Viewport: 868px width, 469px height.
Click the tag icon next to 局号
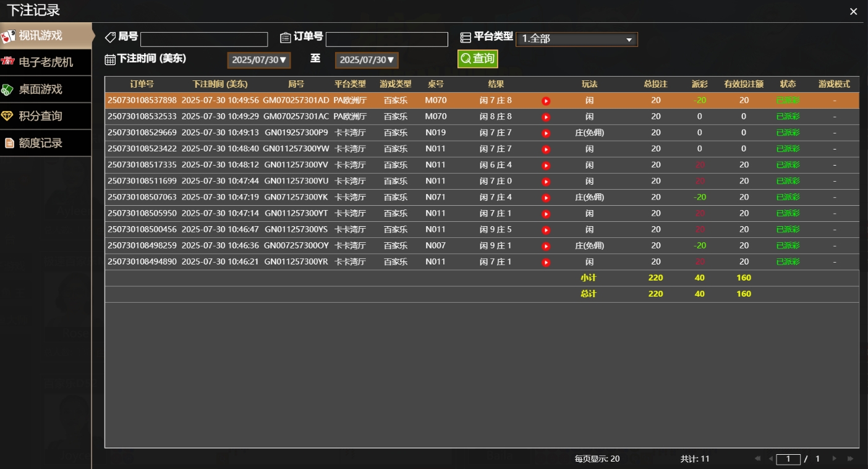[x=110, y=38]
